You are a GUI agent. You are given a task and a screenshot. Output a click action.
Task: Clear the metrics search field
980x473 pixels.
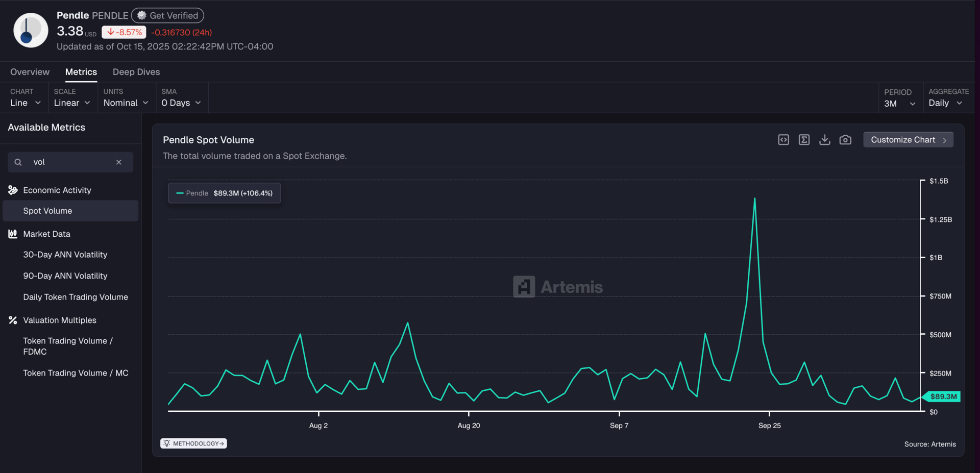tap(119, 162)
